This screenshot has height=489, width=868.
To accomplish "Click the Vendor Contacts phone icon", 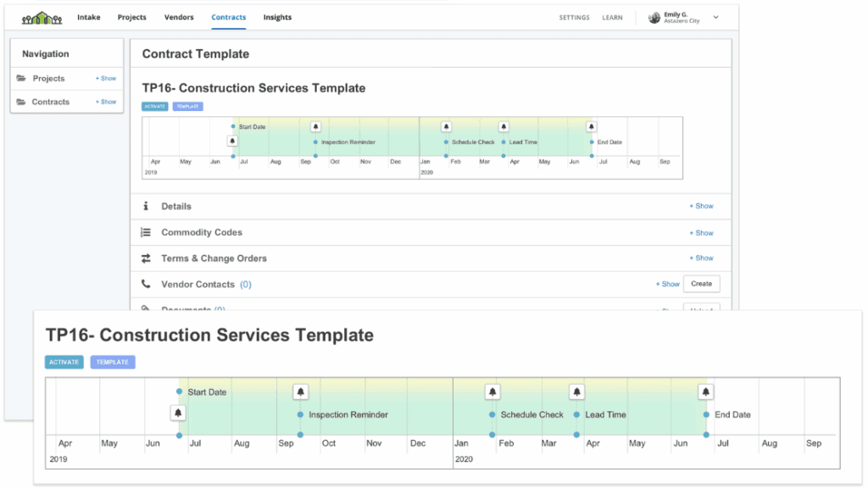I will 146,285.
